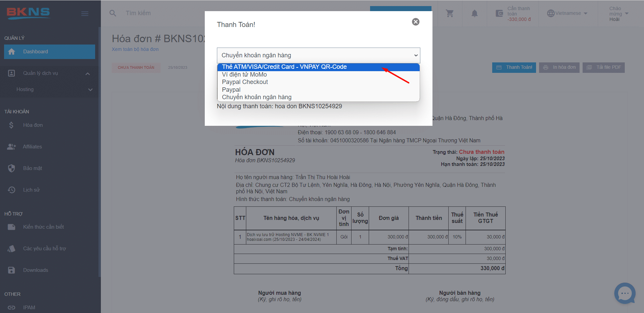
Task: Click the Chưa thanh toán status text
Action: [x=481, y=152]
